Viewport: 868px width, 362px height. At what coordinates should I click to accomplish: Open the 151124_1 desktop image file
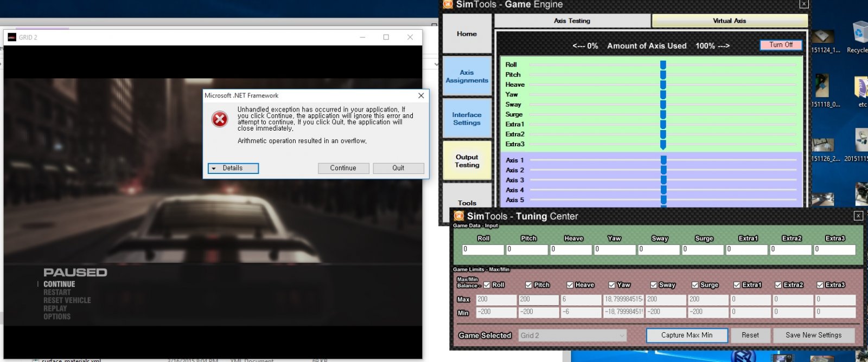(823, 37)
